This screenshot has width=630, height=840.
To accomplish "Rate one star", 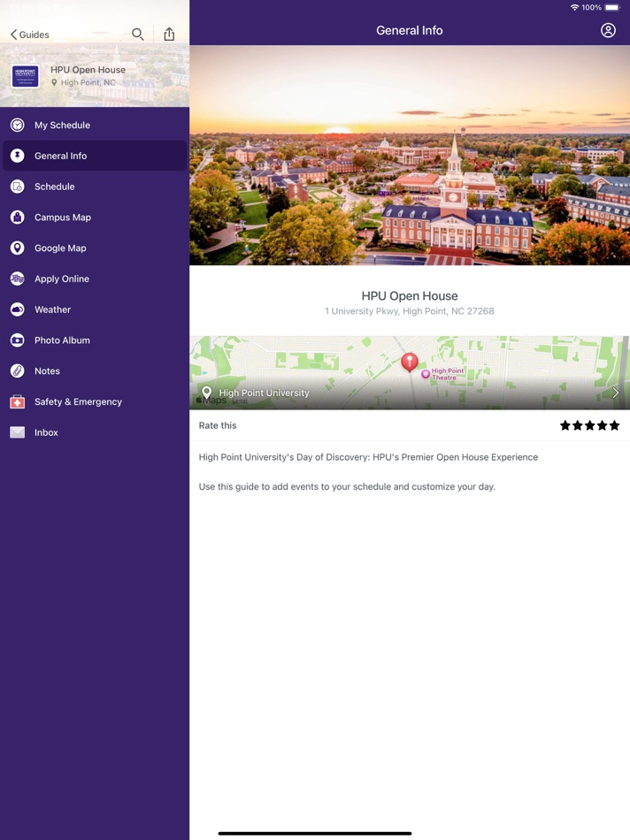I will click(x=565, y=425).
